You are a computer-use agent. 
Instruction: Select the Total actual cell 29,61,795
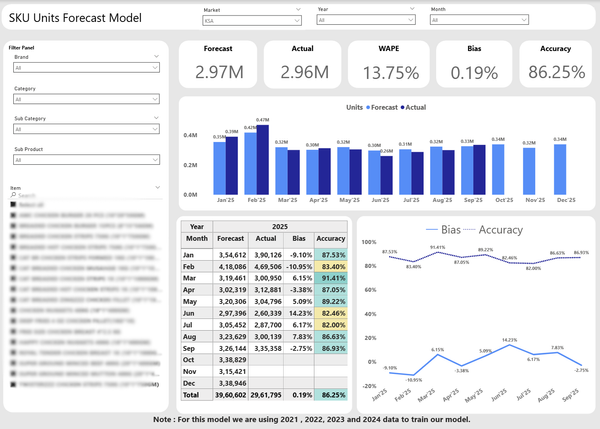click(x=266, y=395)
